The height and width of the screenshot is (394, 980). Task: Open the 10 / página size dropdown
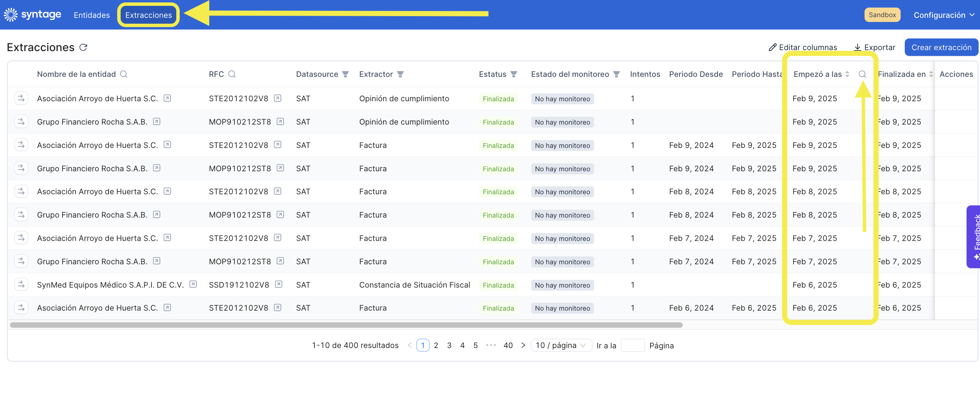click(x=561, y=345)
